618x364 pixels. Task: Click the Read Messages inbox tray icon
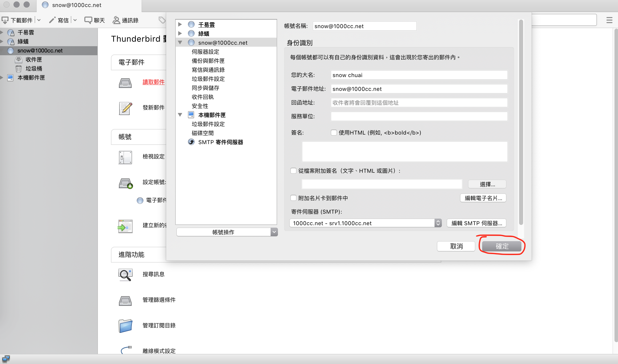[125, 83]
